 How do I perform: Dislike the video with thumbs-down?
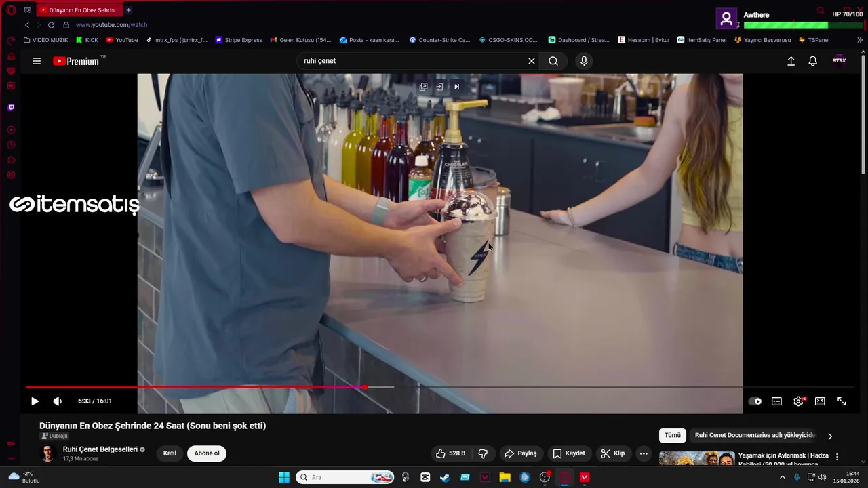point(484,453)
